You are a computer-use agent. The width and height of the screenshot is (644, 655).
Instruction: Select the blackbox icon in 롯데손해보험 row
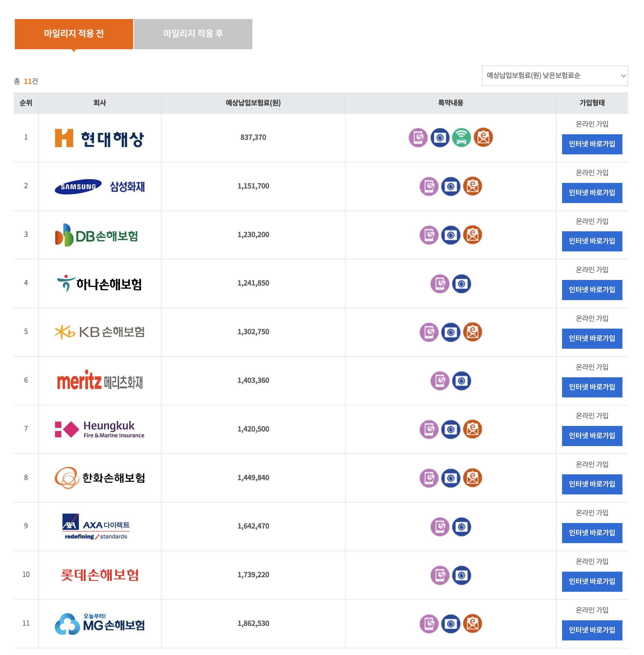[x=462, y=575]
